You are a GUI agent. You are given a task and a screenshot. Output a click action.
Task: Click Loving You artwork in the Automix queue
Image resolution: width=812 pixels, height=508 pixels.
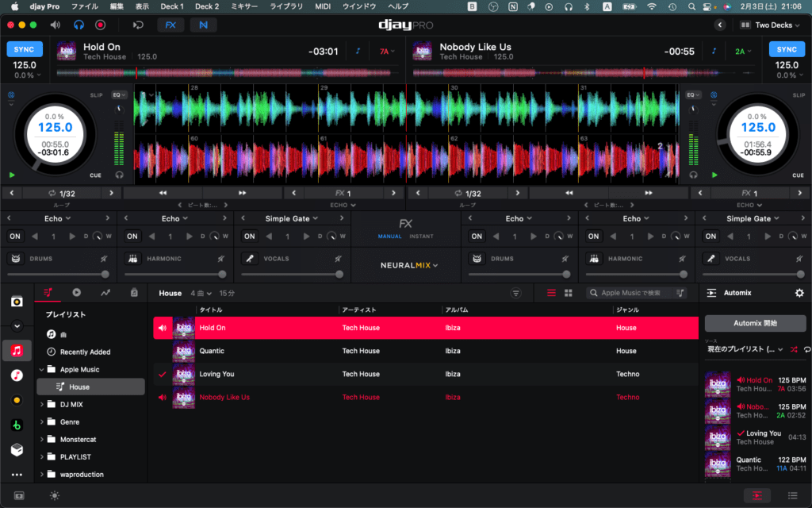coord(718,437)
